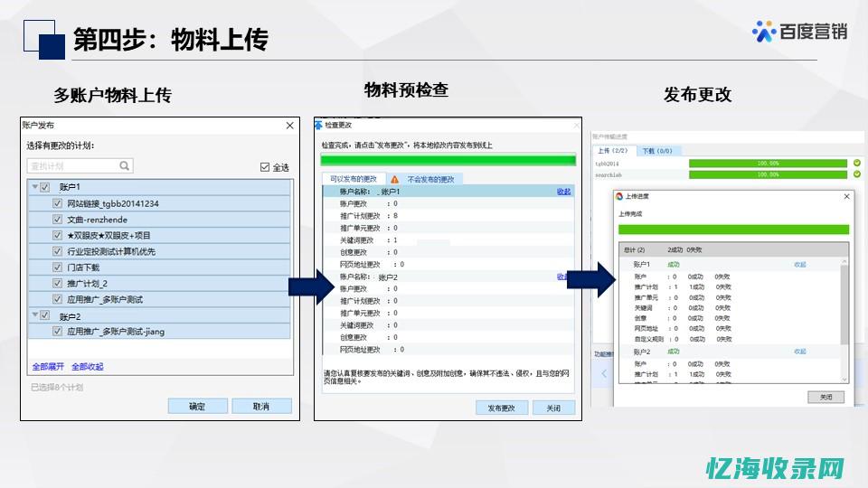Collapse the 账户1 tree node arrow
This screenshot has width=868, height=488.
pyautogui.click(x=34, y=187)
